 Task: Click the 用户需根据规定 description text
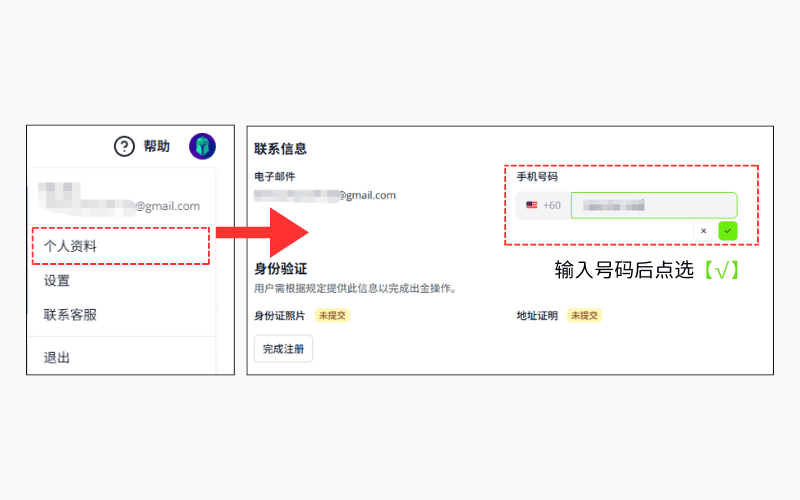pos(356,289)
